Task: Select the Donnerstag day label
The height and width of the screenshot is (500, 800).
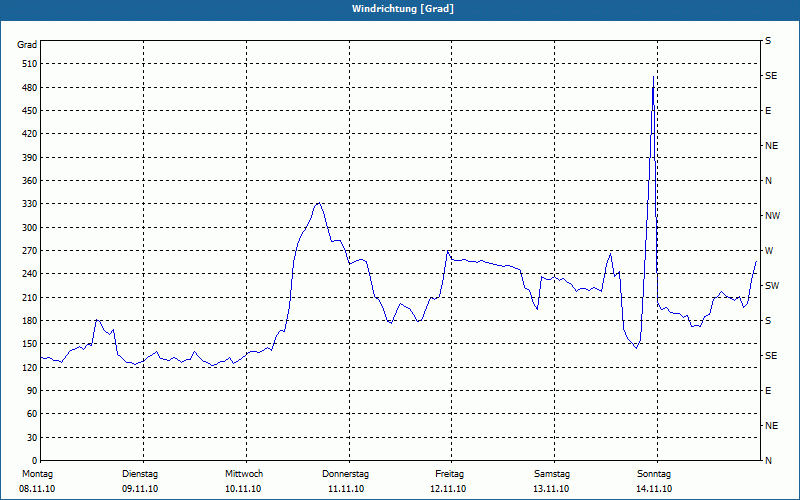Action: tap(345, 474)
